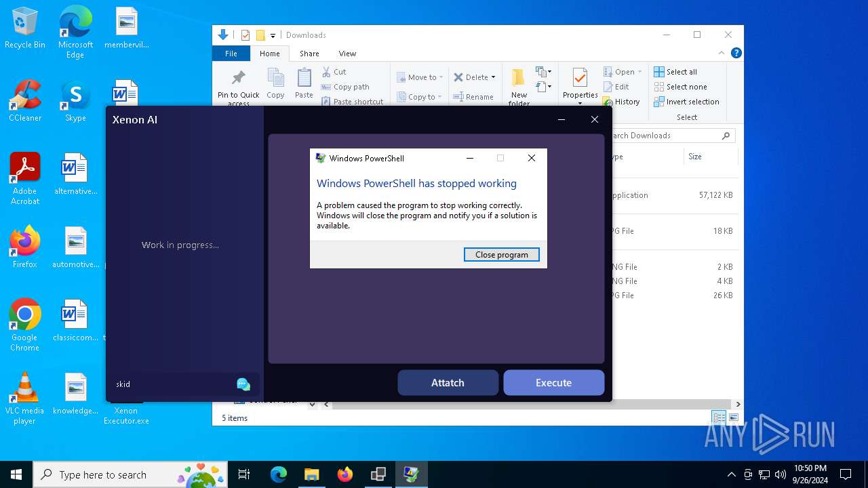Click New folder icon in title bar

260,35
